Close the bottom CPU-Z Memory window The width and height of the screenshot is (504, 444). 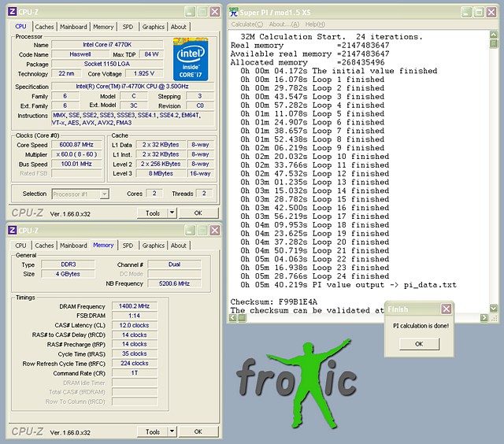(215, 230)
